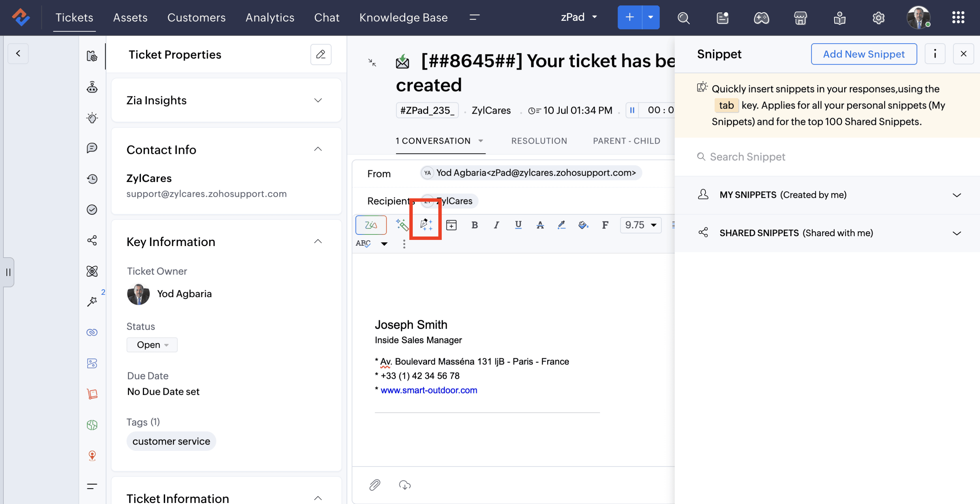Open the Zia bot sidebar panel

(x=92, y=87)
